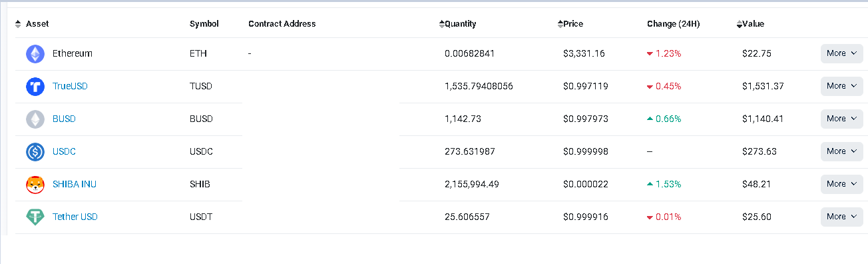868x264 pixels.
Task: Click the 0.66% change for BUSD
Action: point(664,119)
